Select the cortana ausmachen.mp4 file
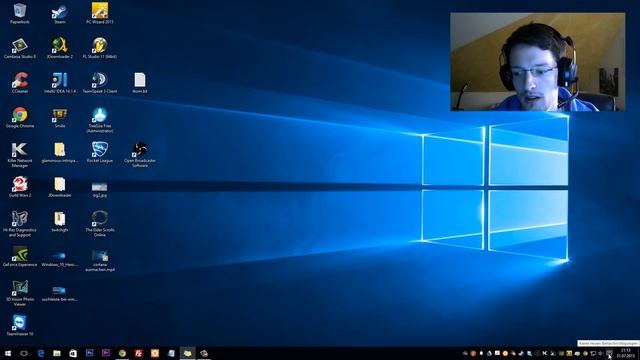The height and width of the screenshot is (360, 640). (x=100, y=261)
